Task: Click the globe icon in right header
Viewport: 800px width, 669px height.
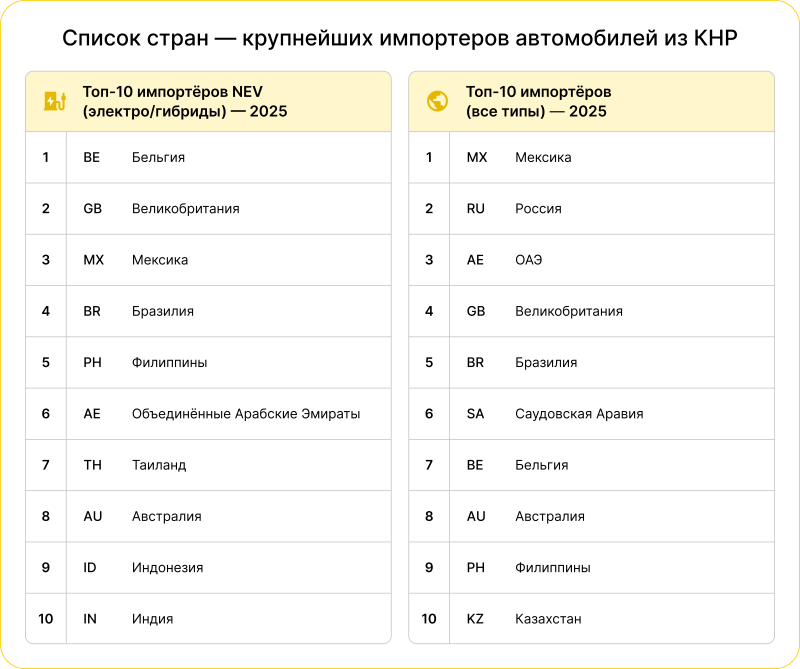Action: [437, 100]
